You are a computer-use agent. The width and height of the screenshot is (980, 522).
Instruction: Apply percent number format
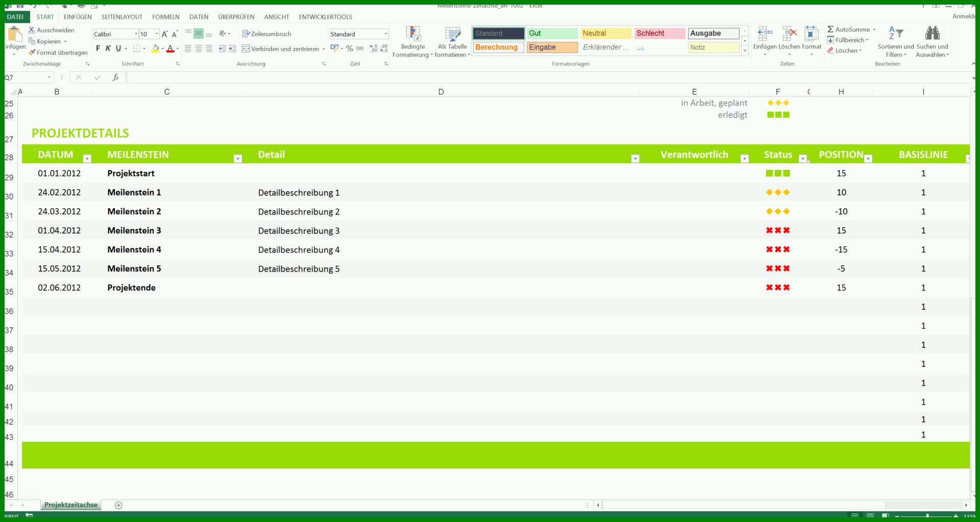(x=350, y=48)
